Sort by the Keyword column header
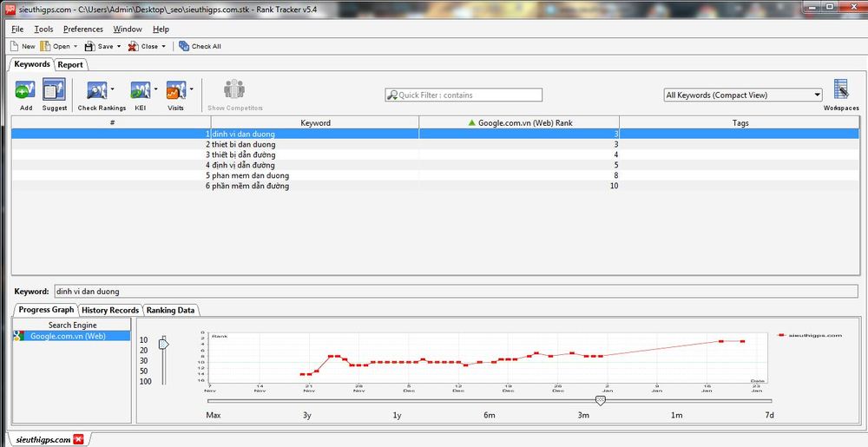 pyautogui.click(x=315, y=122)
